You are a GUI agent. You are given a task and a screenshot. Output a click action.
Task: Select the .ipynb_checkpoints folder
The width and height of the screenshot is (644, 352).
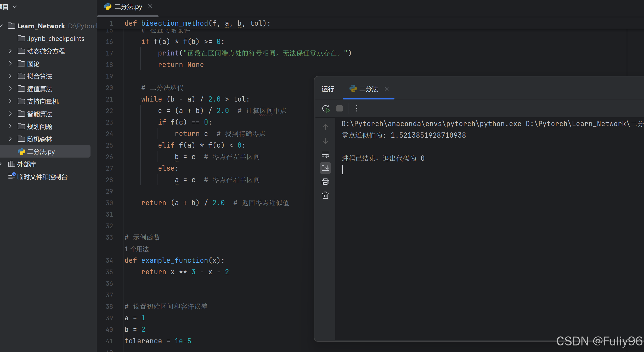tap(51, 38)
